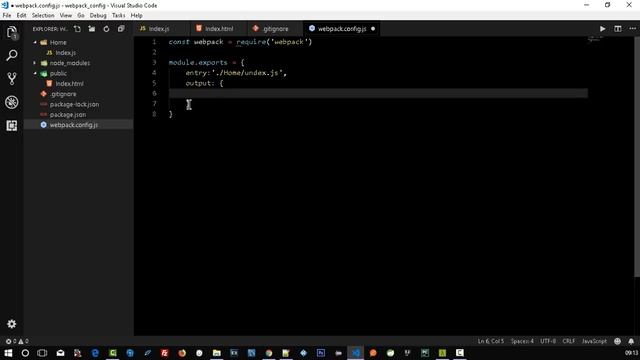Open the Edit menu

click(21, 16)
